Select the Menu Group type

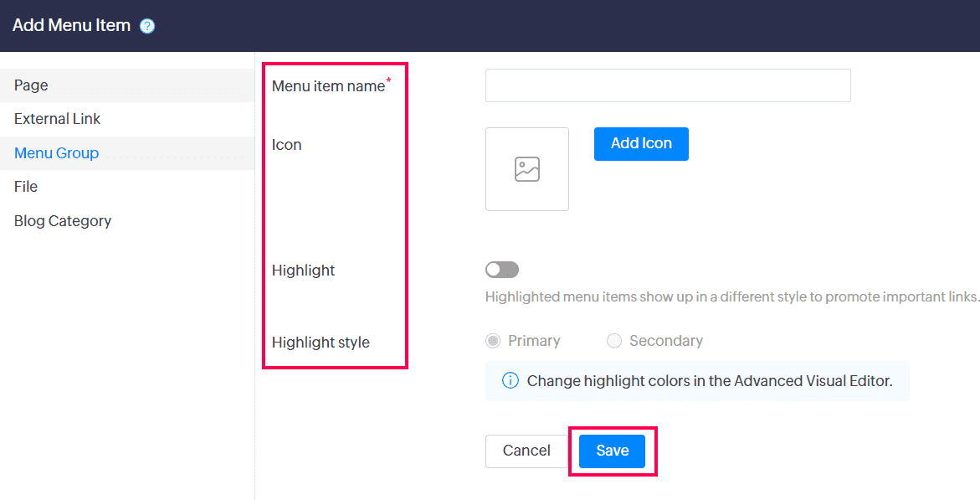127,153
